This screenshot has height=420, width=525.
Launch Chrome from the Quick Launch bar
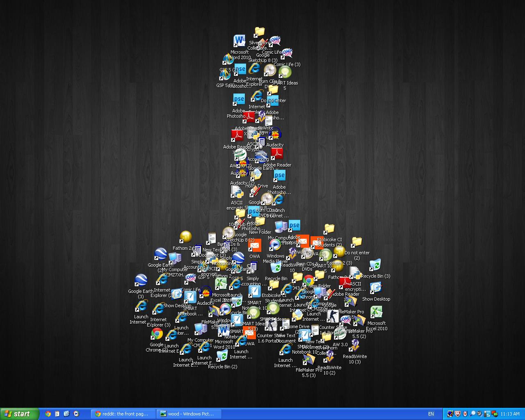48,414
